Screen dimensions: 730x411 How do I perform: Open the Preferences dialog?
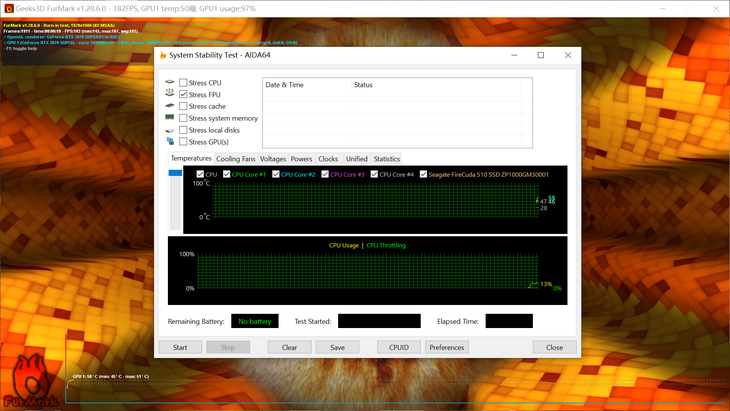click(x=446, y=347)
